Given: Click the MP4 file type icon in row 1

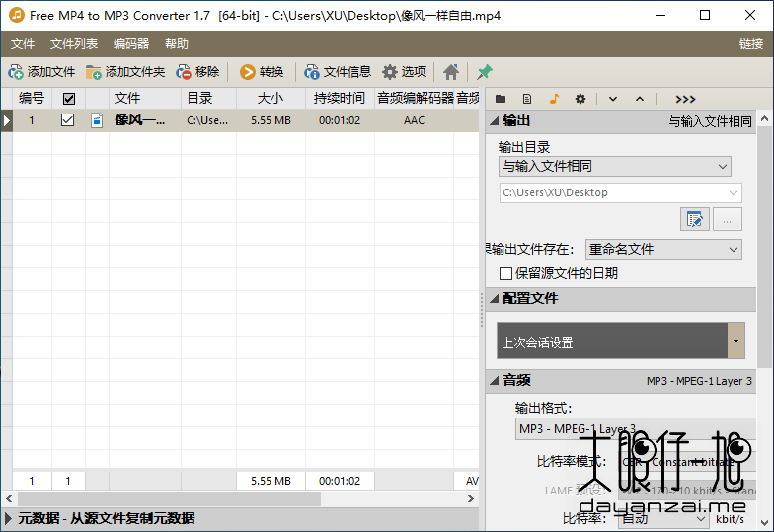Looking at the screenshot, I should pyautogui.click(x=97, y=120).
